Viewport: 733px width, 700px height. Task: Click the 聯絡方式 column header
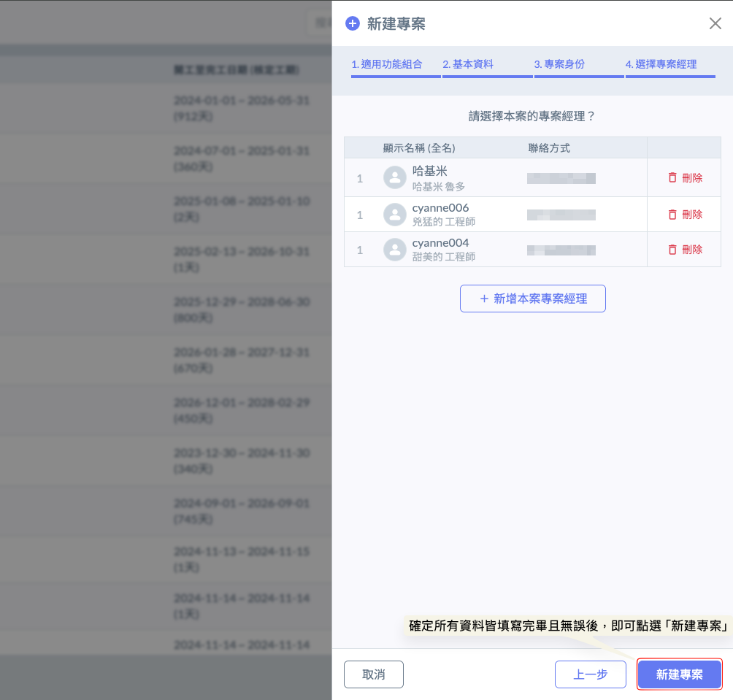pos(549,148)
